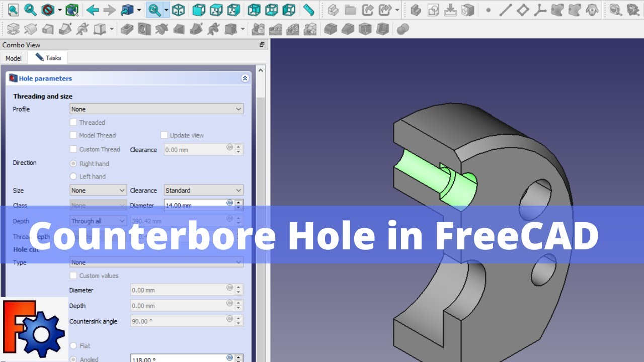Screen dimensions: 644x362
Task: Enable the Model Thread checkbox
Action: click(x=73, y=135)
